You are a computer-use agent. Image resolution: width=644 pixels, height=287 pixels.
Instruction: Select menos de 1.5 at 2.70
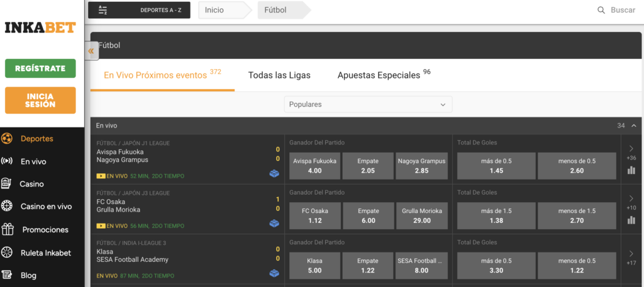tap(577, 216)
